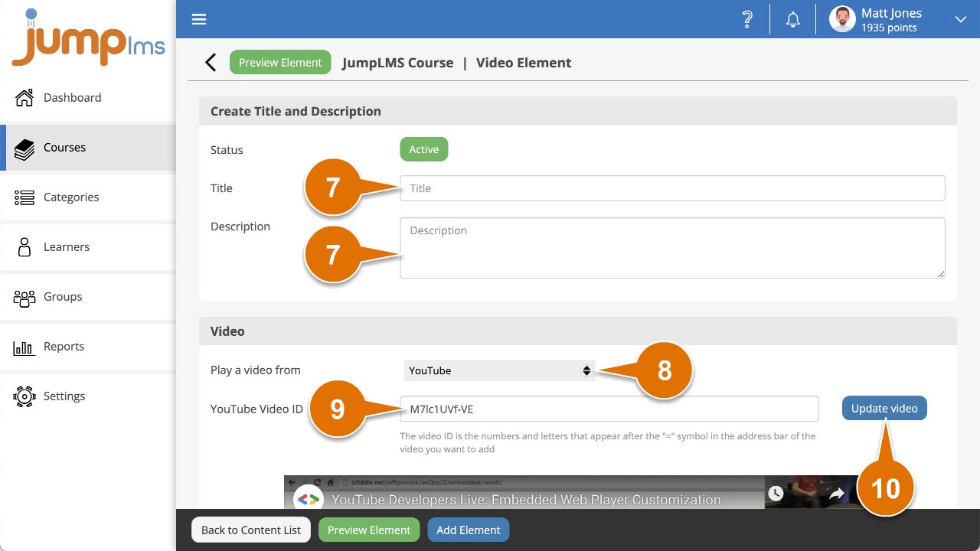
Task: Click the Reports bar chart icon
Action: pos(24,347)
